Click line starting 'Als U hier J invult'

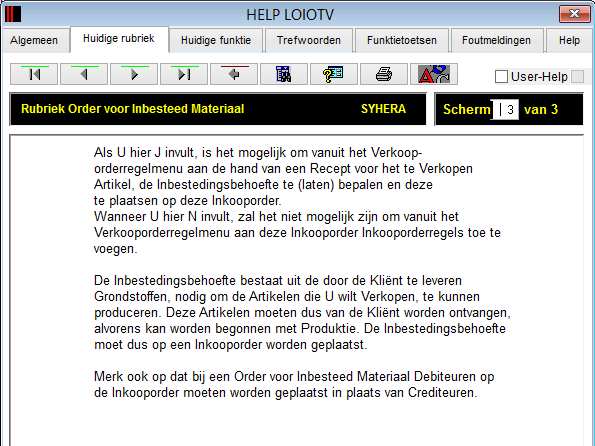[258, 153]
